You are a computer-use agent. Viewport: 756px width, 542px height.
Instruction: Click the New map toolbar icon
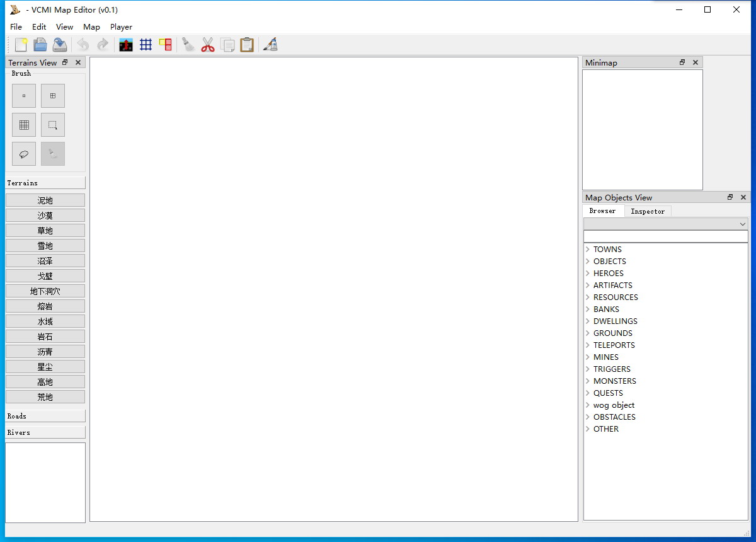coord(21,45)
